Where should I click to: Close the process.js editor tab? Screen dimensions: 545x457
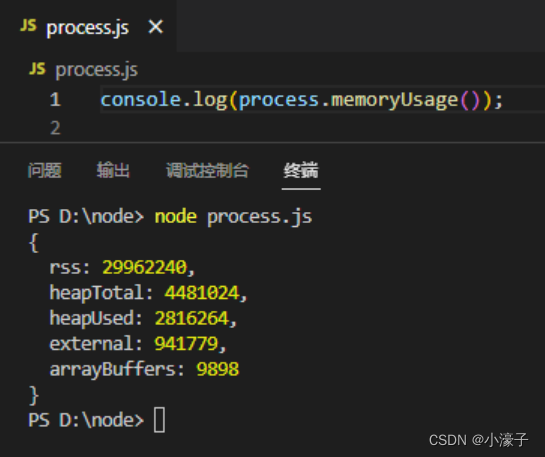pos(155,27)
